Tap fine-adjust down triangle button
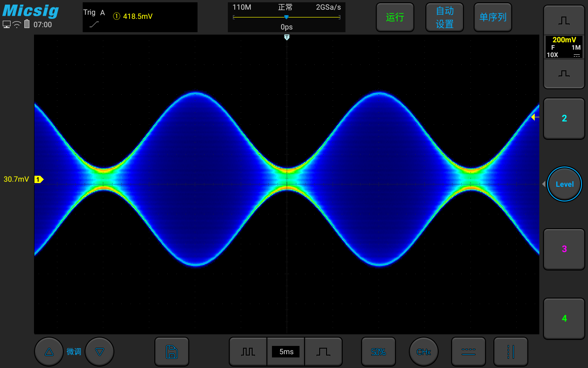Image resolution: width=588 pixels, height=368 pixels. pos(99,352)
